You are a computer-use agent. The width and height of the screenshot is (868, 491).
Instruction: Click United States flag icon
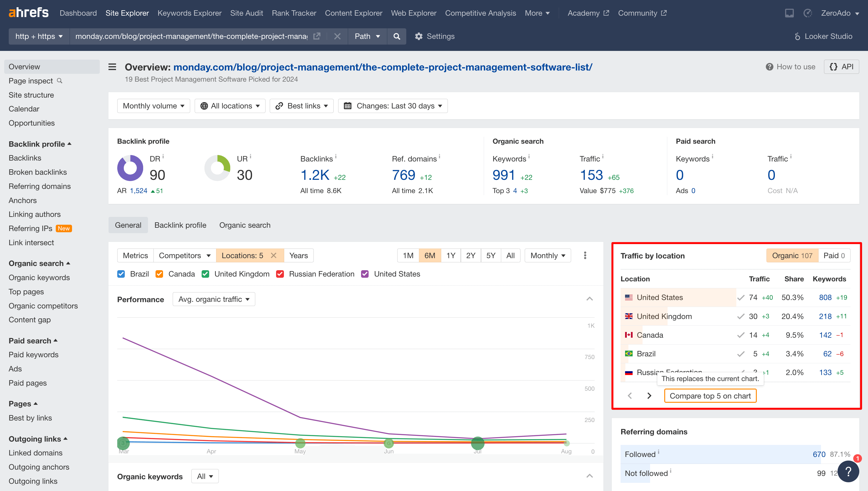click(628, 297)
